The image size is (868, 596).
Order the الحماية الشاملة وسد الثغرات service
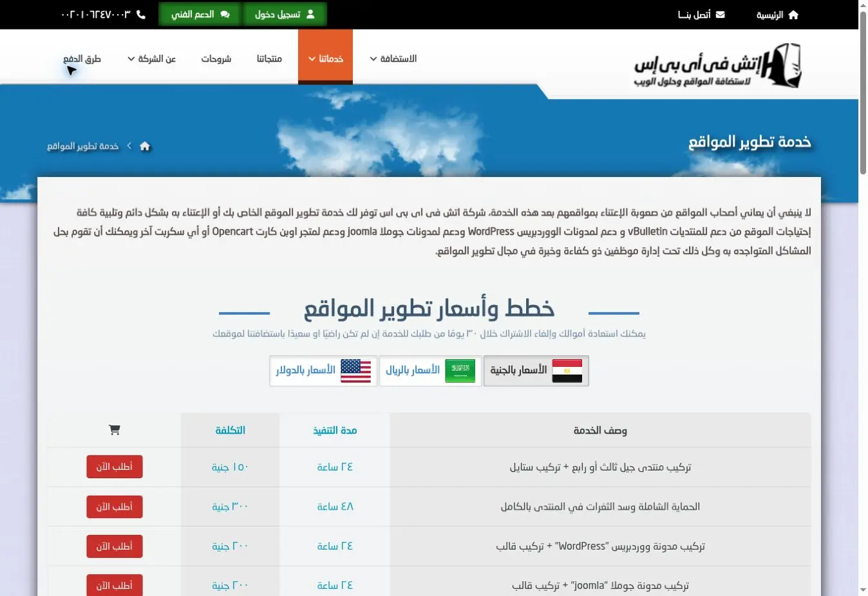point(115,507)
